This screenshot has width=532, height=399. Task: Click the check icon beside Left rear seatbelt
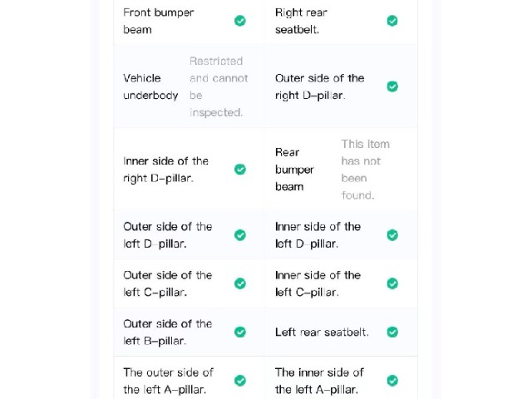392,332
